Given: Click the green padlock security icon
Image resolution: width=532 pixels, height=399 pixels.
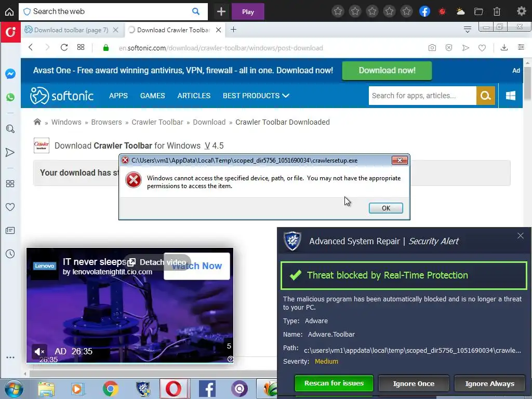Looking at the screenshot, I should pos(105,48).
